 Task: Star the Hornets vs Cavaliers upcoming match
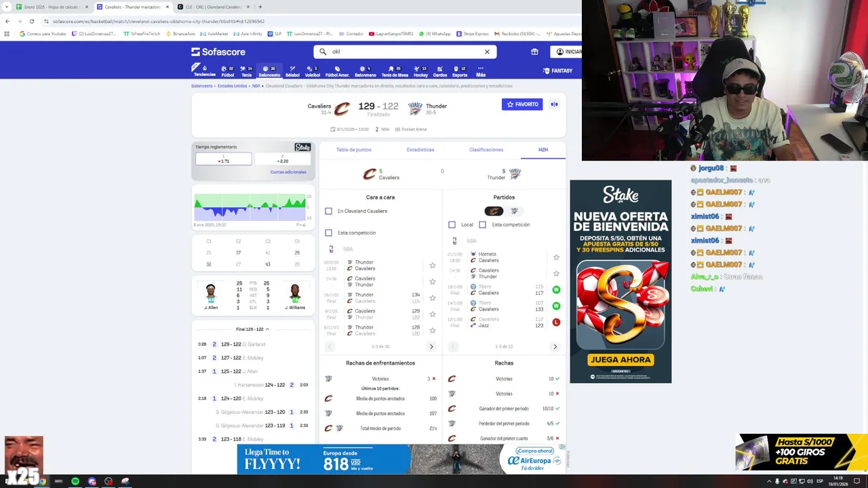point(556,257)
